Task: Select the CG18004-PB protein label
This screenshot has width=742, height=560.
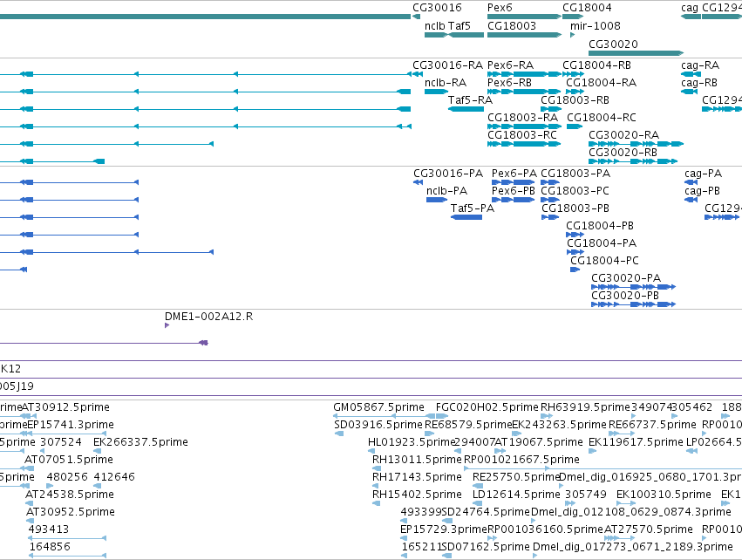Action: pos(600,226)
